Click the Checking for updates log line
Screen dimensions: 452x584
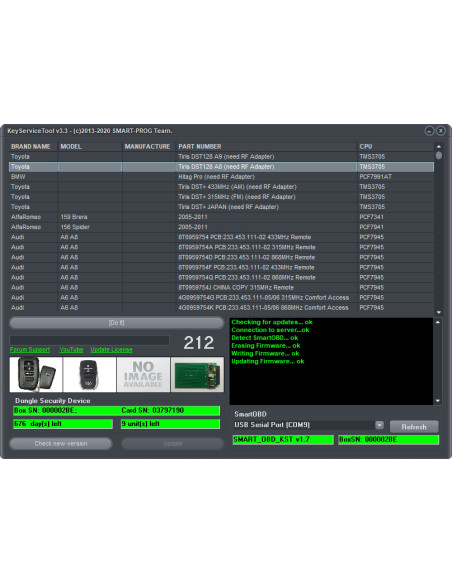click(x=272, y=322)
